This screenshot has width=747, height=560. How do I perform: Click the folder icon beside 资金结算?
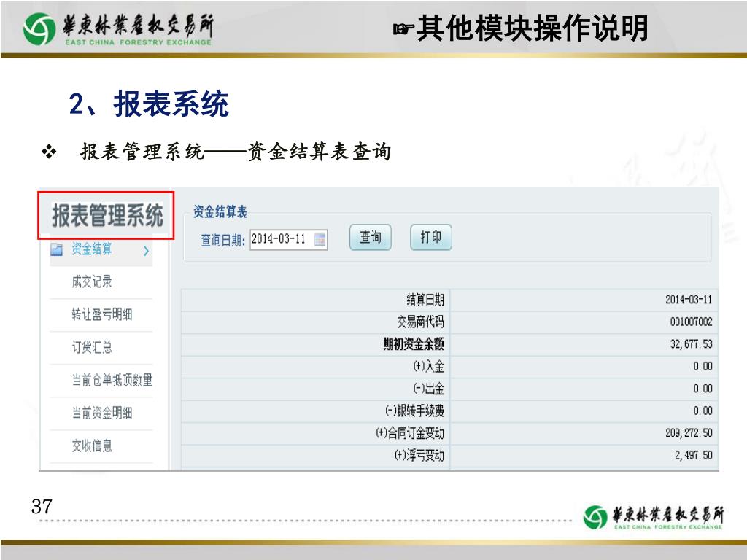pos(57,250)
